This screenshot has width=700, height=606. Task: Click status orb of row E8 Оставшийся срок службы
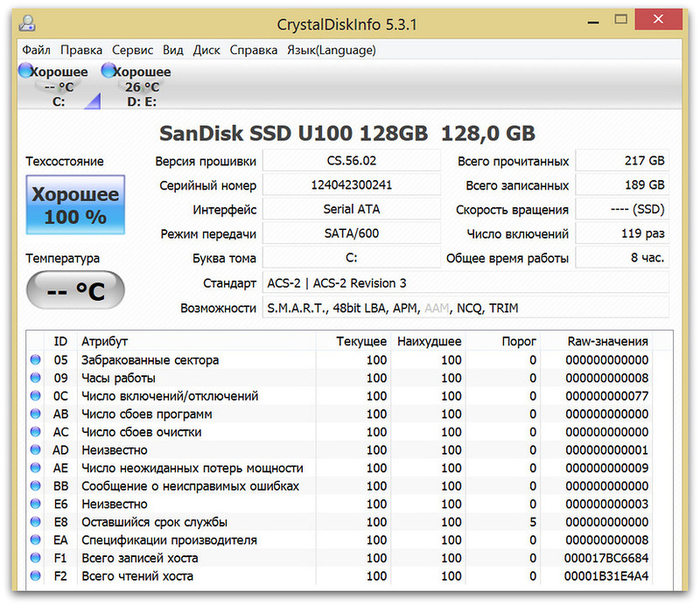(35, 522)
